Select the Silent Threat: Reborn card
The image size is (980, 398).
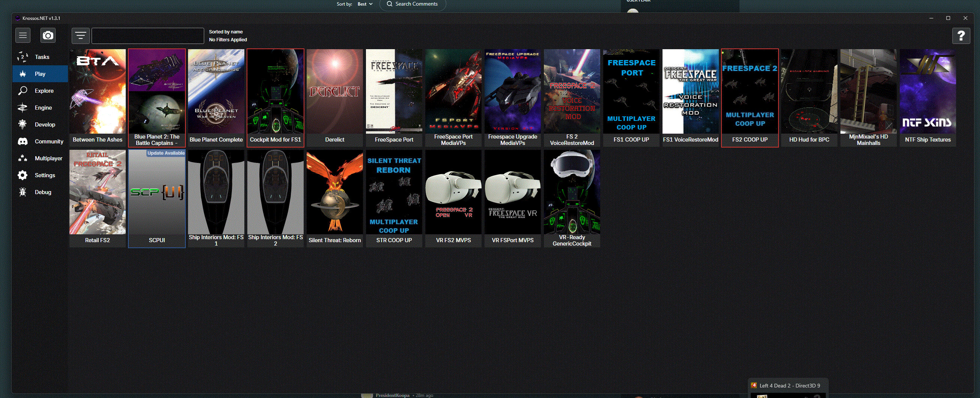pos(335,199)
